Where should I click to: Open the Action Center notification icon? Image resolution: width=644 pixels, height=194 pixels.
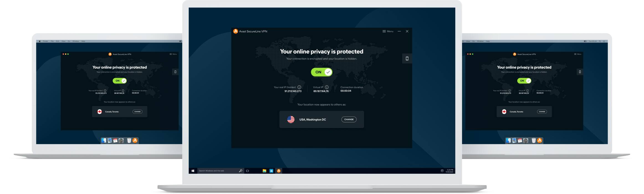pyautogui.click(x=442, y=171)
